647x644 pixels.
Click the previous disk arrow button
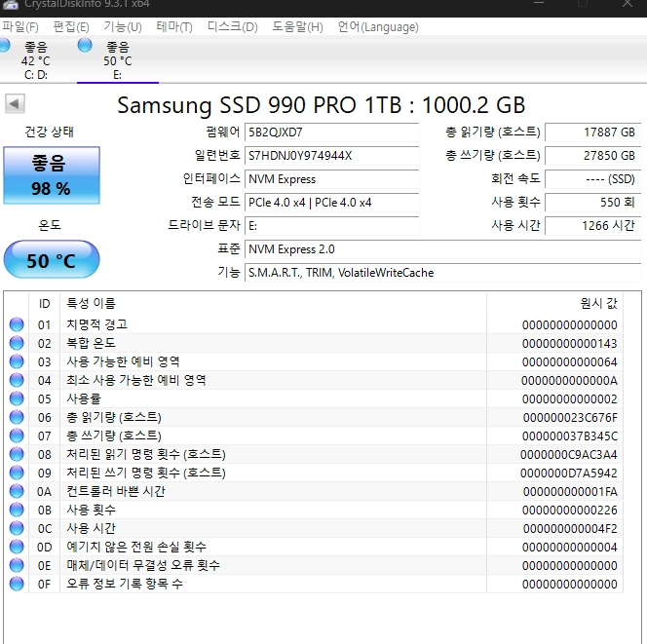(15, 103)
